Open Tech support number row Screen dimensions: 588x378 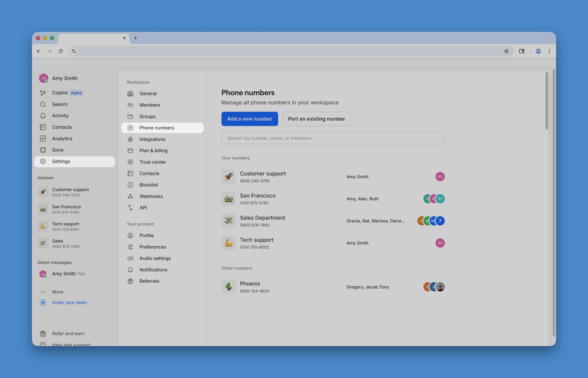(333, 243)
